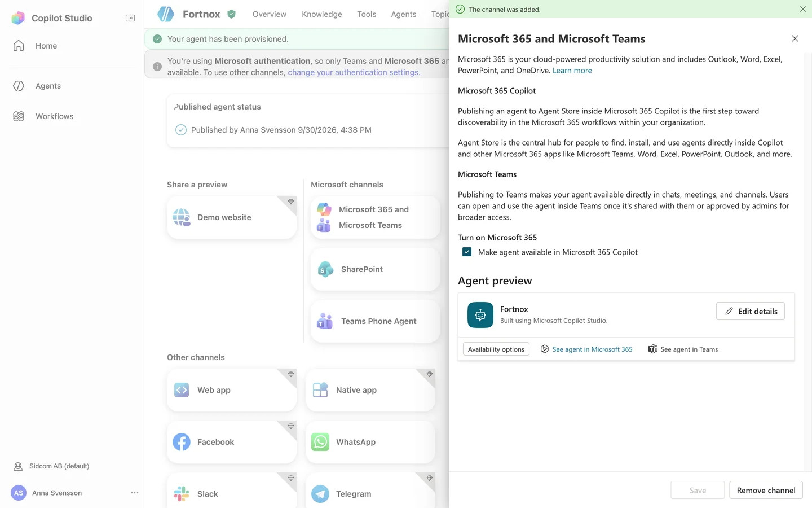
Task: Switch to the Overview tab
Action: [270, 14]
